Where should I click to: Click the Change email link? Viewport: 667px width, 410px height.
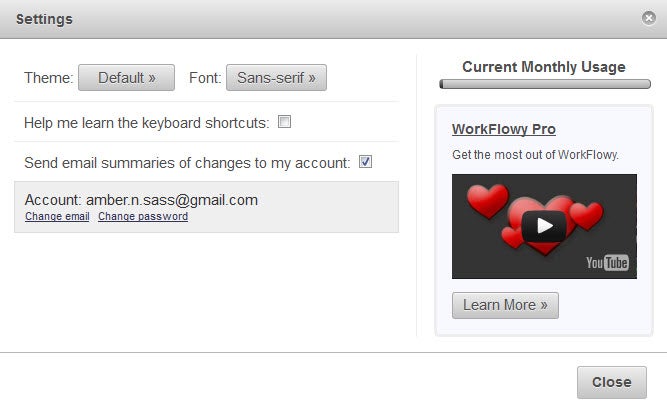(57, 216)
